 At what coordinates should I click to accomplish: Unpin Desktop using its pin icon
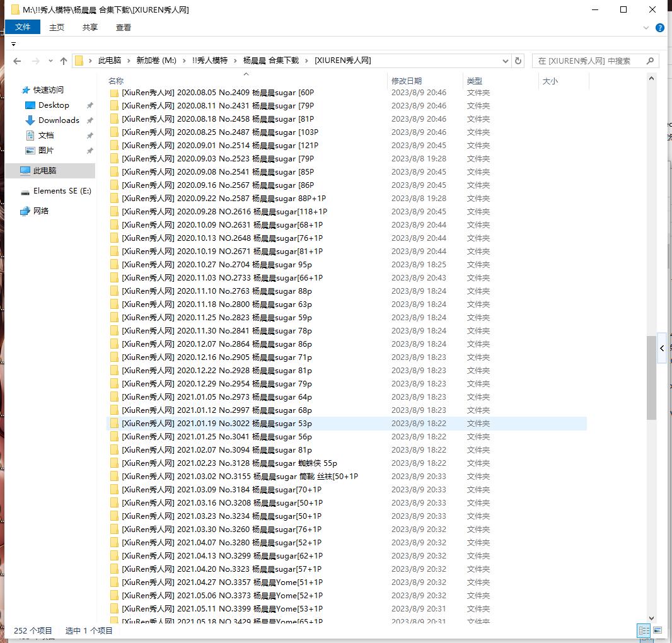coord(90,105)
